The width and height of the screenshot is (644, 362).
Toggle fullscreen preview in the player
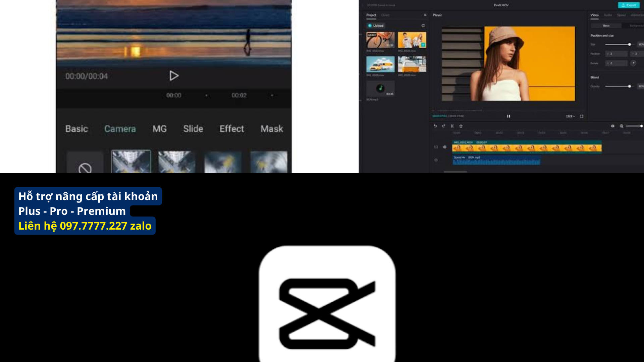[582, 116]
